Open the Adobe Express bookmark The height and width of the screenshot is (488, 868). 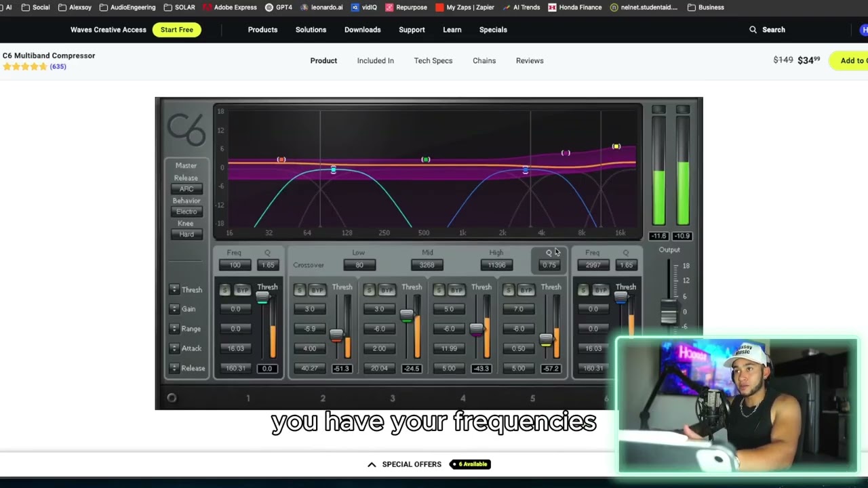pyautogui.click(x=230, y=7)
